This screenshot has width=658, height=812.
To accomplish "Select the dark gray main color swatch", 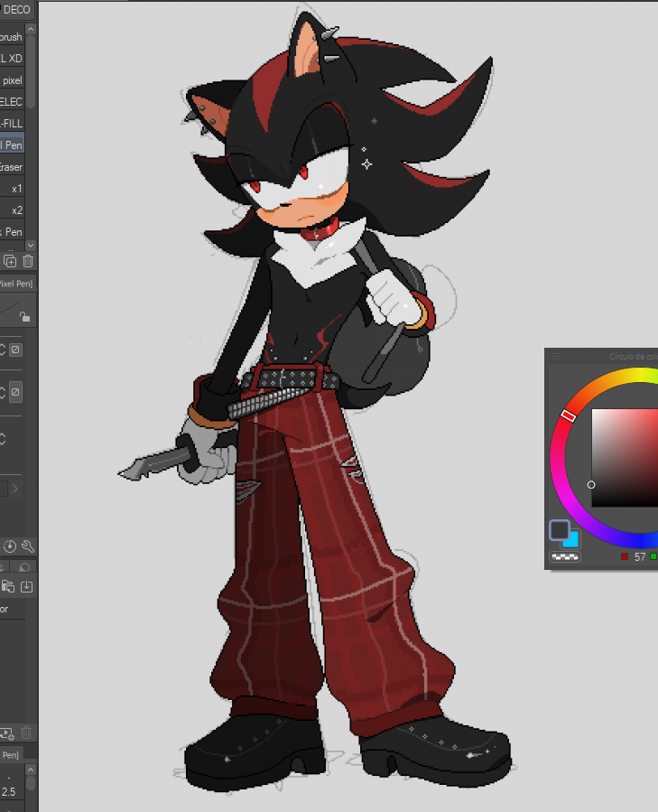I will pyautogui.click(x=559, y=530).
